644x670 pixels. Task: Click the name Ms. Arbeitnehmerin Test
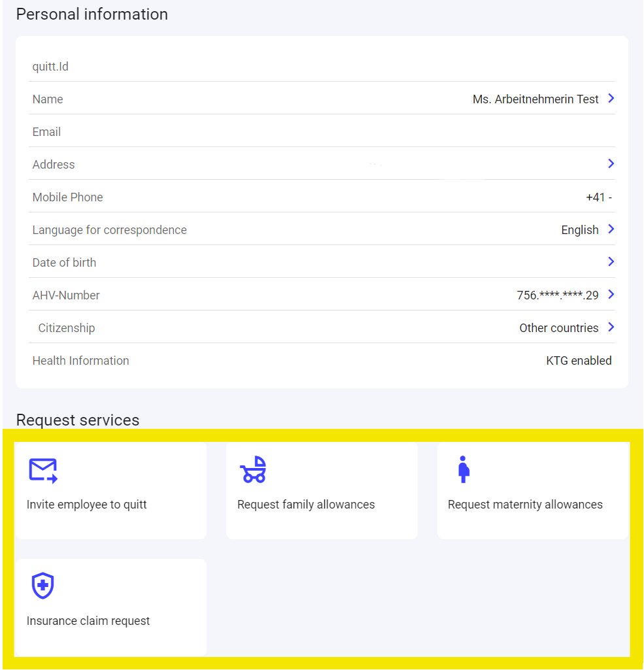tap(535, 99)
